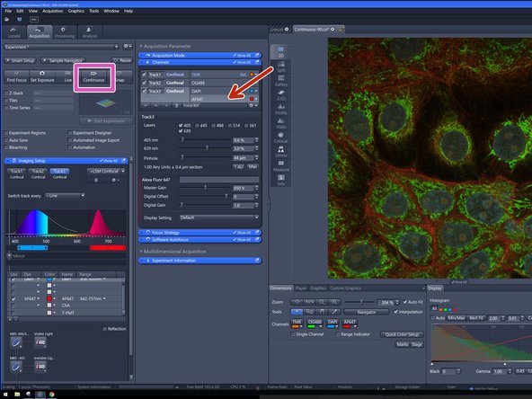532x399 pixels.
Task: Toggle the Time Series checkbox
Action: [x=6, y=108]
